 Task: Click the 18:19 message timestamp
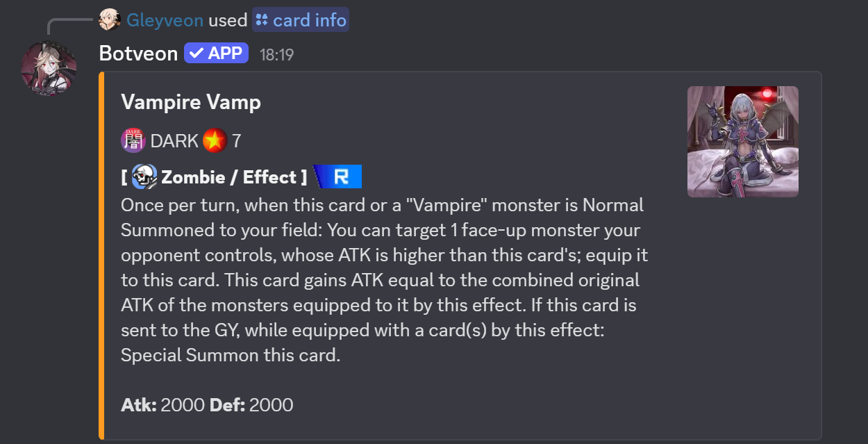point(276,54)
